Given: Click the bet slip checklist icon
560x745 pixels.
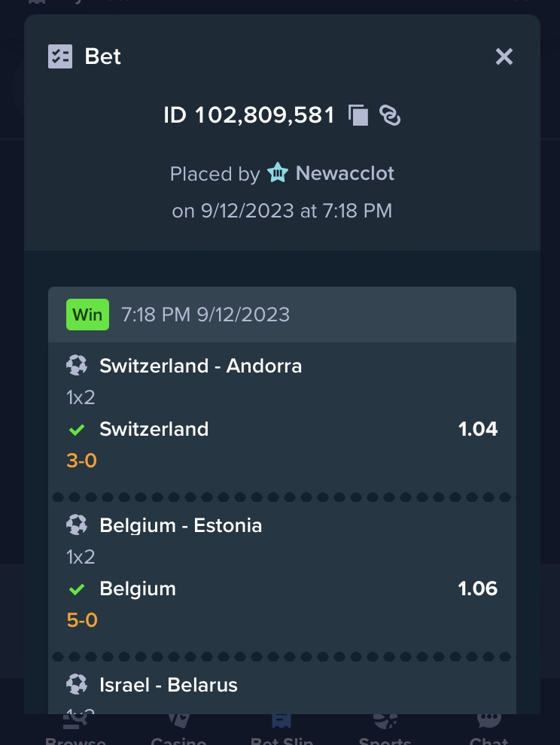Looking at the screenshot, I should coord(60,56).
